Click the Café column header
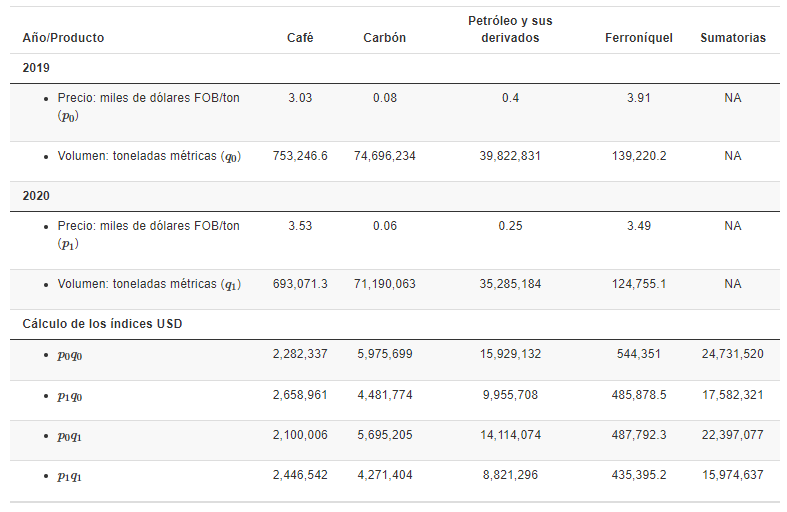The height and width of the screenshot is (512, 787). (x=300, y=38)
